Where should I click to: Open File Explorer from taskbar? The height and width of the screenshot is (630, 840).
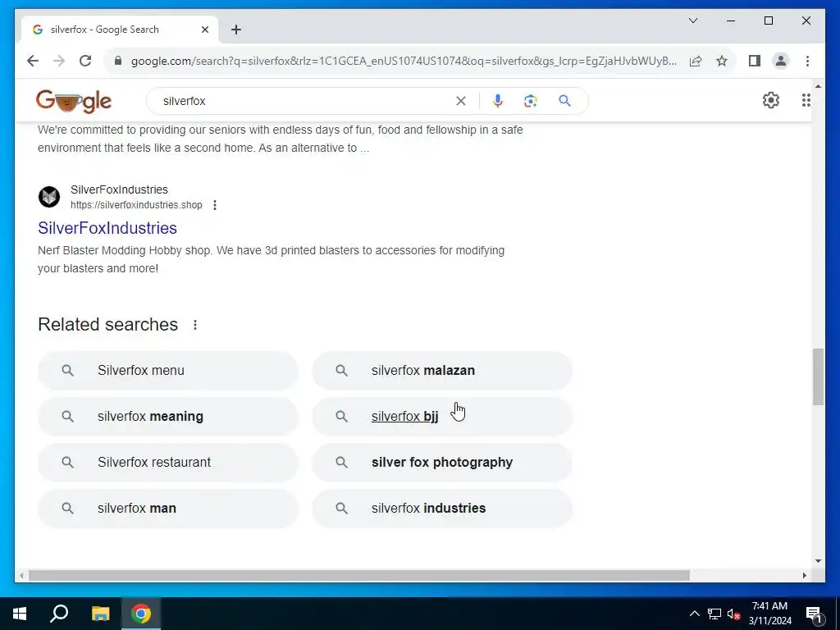(x=100, y=614)
